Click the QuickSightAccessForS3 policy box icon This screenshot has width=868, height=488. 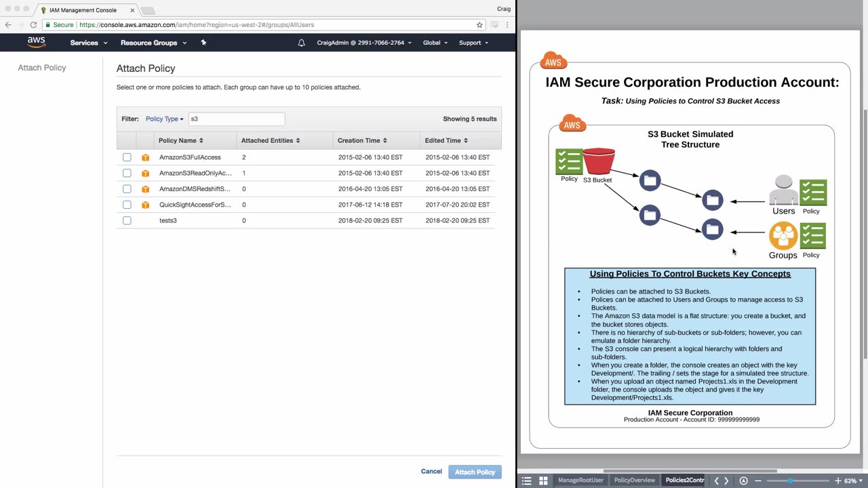click(145, 205)
